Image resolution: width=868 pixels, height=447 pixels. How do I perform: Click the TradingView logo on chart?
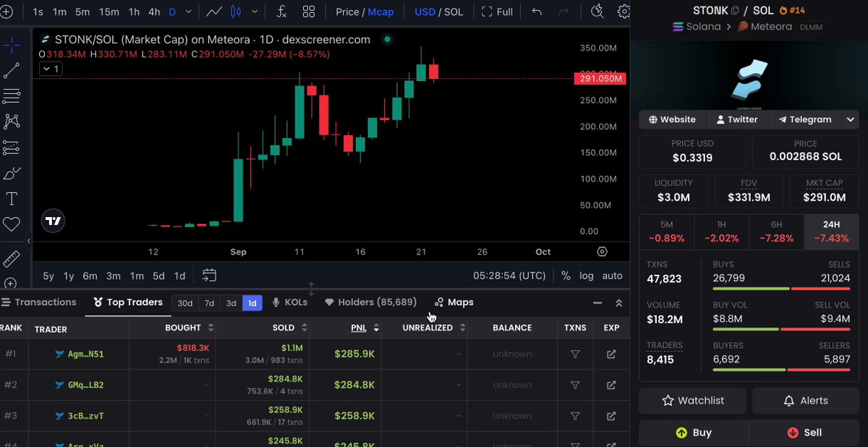(x=52, y=221)
